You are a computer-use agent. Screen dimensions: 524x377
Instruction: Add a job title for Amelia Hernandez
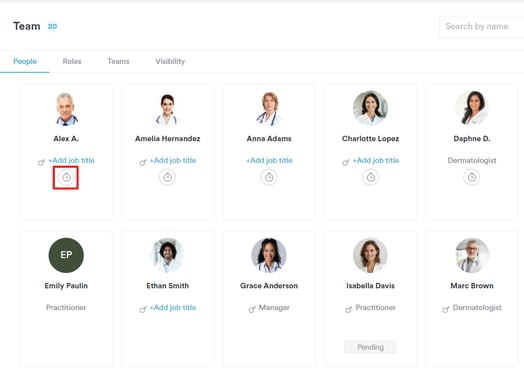coord(173,160)
